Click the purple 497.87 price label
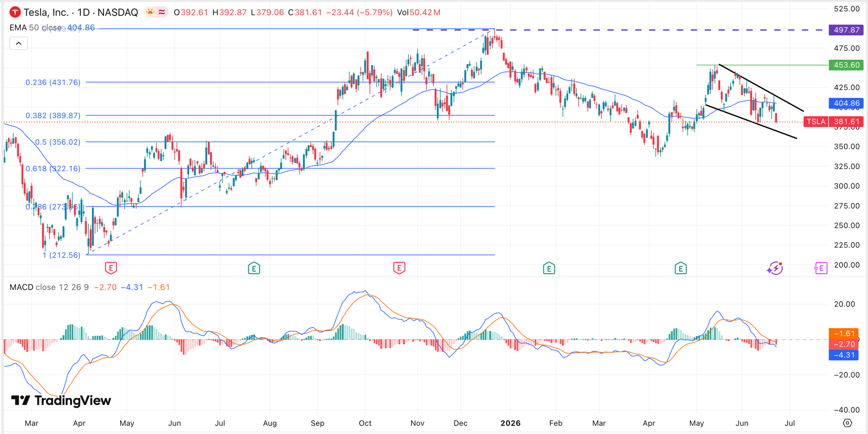Viewport: 868px width, 434px height. (x=846, y=30)
